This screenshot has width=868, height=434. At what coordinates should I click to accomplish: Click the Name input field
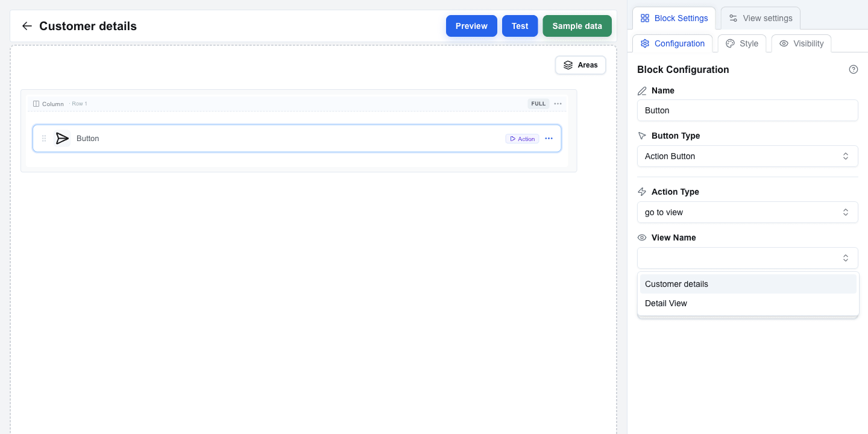point(747,110)
